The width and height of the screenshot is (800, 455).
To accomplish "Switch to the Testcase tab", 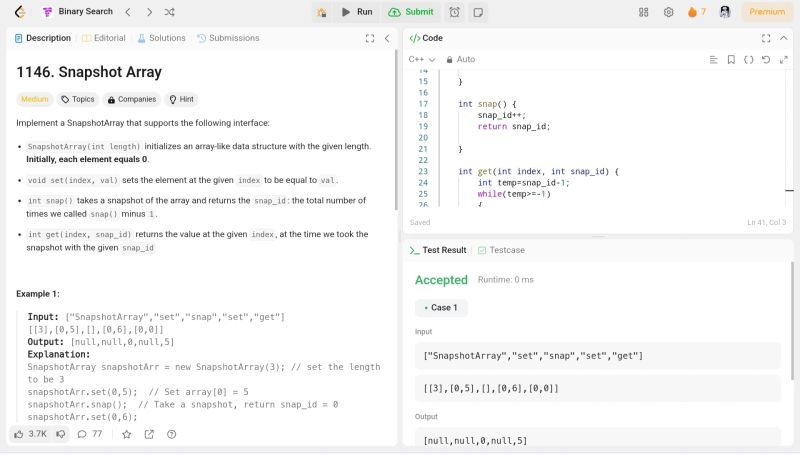I will (501, 250).
